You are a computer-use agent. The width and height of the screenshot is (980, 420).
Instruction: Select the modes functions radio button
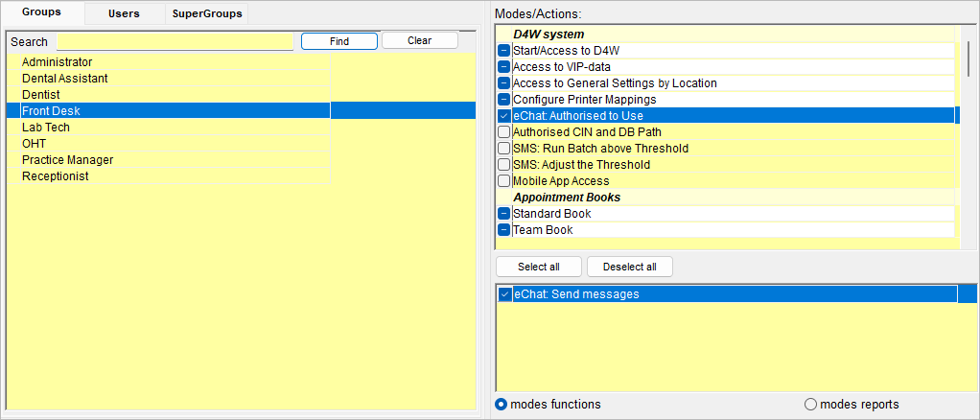[x=502, y=405]
